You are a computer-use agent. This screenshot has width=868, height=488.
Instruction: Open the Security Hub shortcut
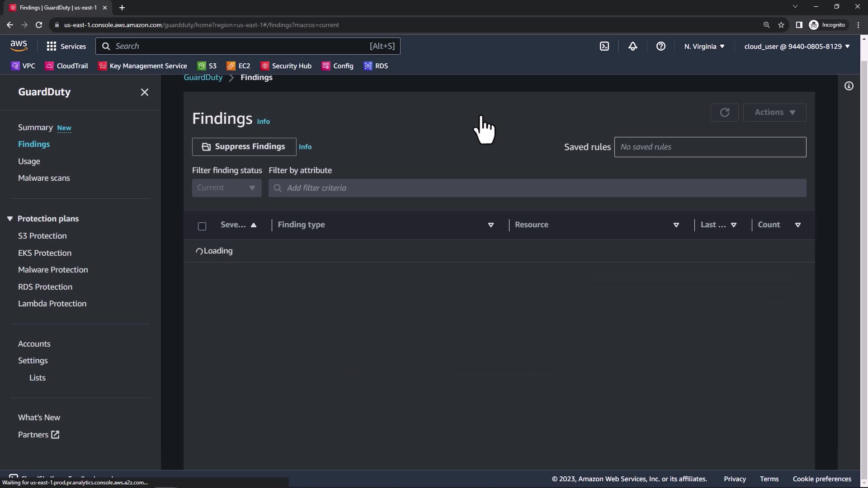(286, 66)
